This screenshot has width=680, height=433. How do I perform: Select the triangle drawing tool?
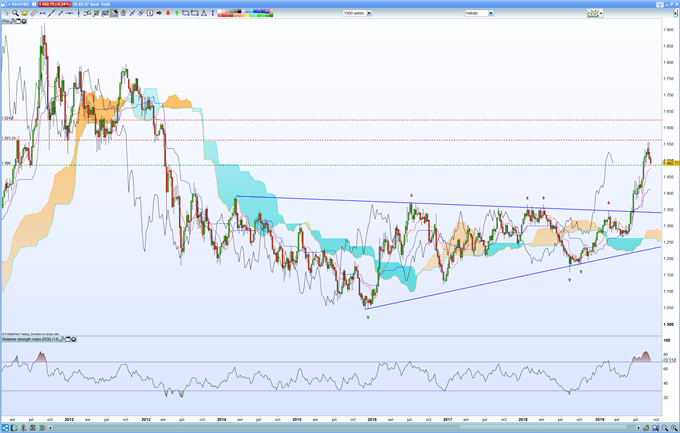(x=204, y=13)
